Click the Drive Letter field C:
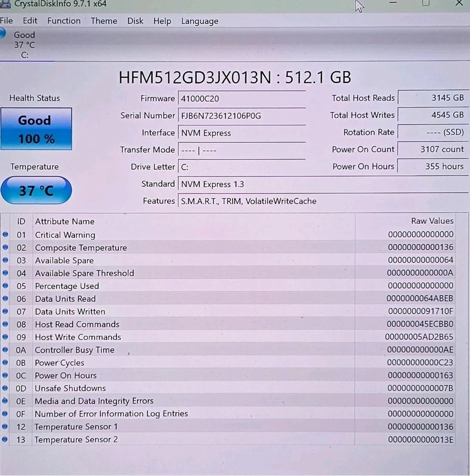Screen dimensions: 470x476 (x=241, y=167)
